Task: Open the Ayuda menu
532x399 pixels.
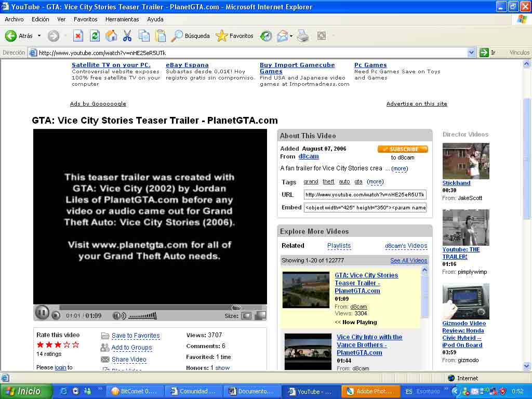Action: 155,19
